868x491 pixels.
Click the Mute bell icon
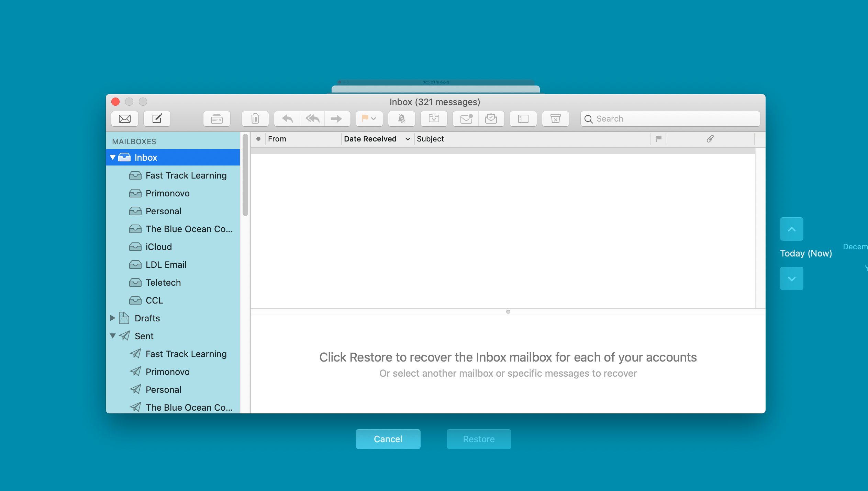[x=401, y=119]
